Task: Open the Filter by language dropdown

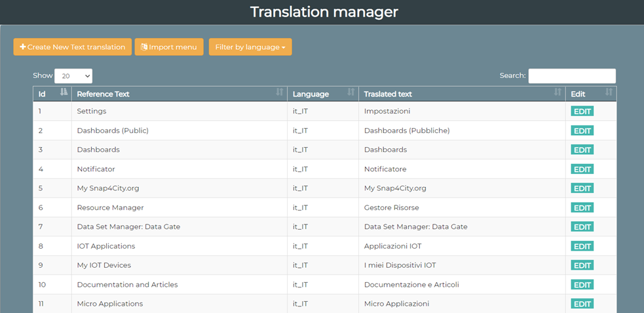Action: (250, 47)
